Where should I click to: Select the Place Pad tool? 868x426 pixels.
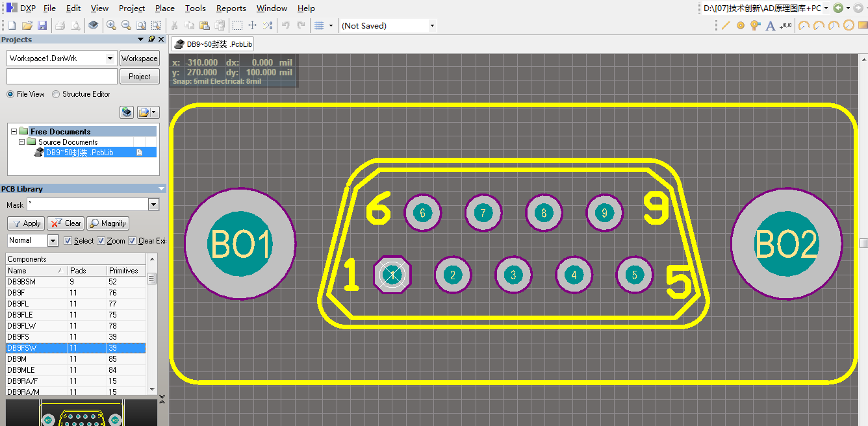click(x=741, y=25)
